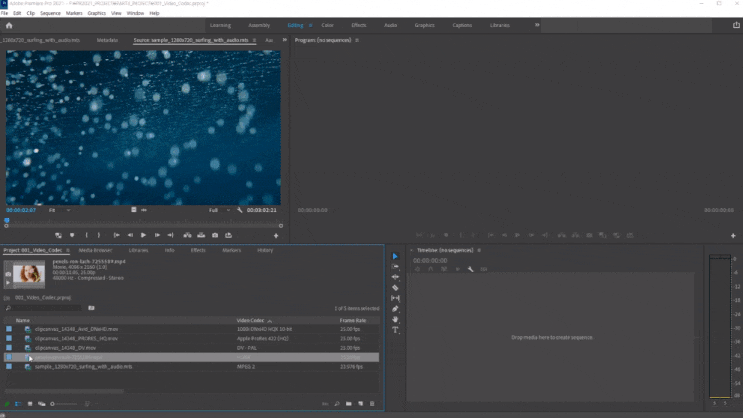Open the Sequence menu
Viewport: 743px width, 418px height.
[50, 13]
